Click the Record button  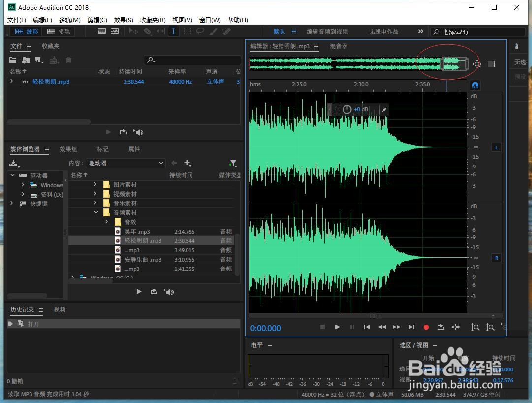click(426, 327)
